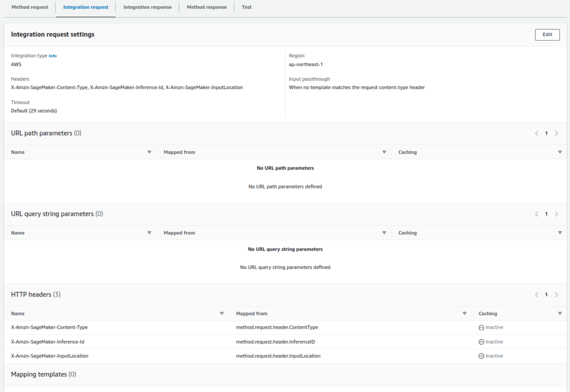Sort HTTP headers by Caching column
Screen dimensions: 570x392
click(x=559, y=314)
